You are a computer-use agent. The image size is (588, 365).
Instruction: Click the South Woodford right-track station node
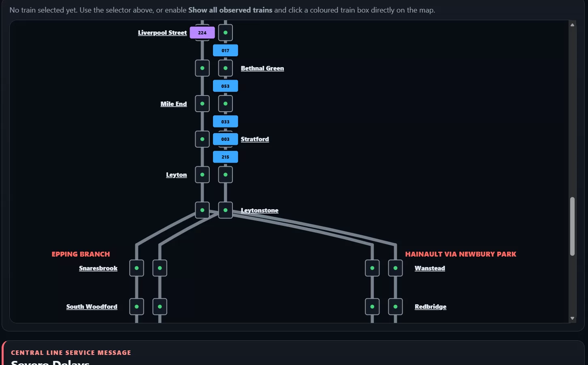pos(160,307)
